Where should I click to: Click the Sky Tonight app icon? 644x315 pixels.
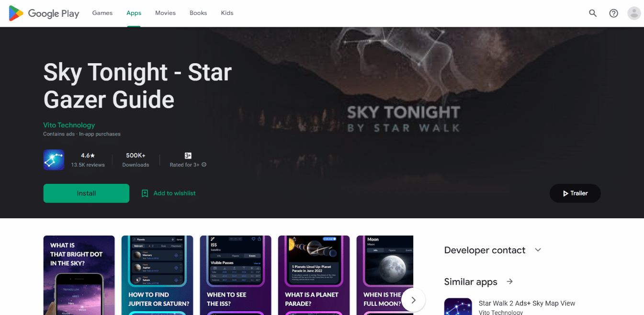pyautogui.click(x=54, y=160)
